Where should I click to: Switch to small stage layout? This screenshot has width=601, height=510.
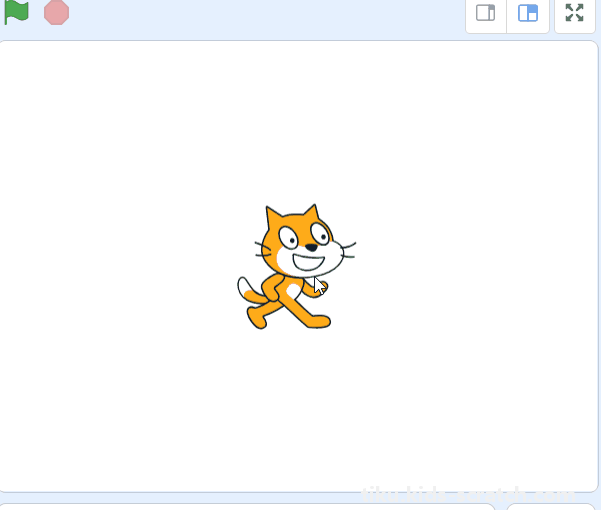[486, 13]
